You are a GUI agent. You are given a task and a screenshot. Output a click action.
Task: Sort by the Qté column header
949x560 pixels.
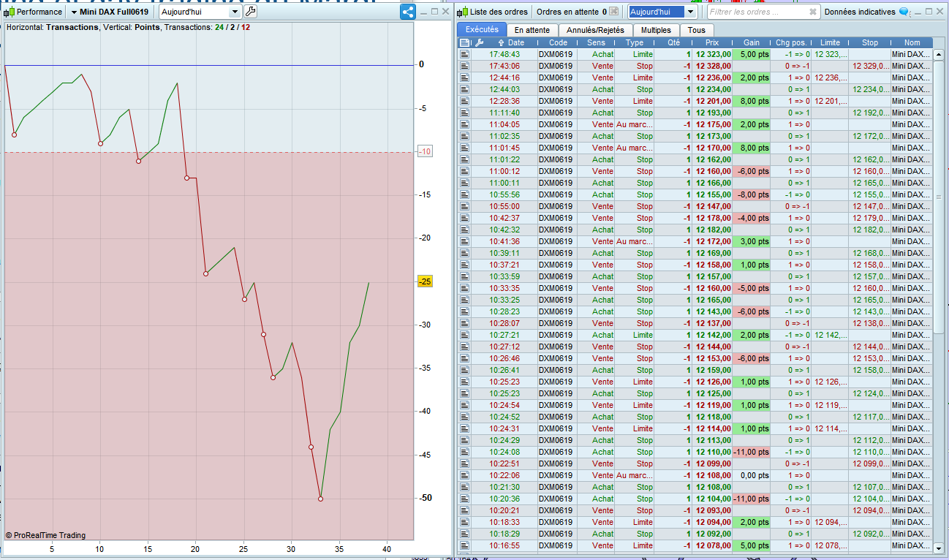coord(674,42)
